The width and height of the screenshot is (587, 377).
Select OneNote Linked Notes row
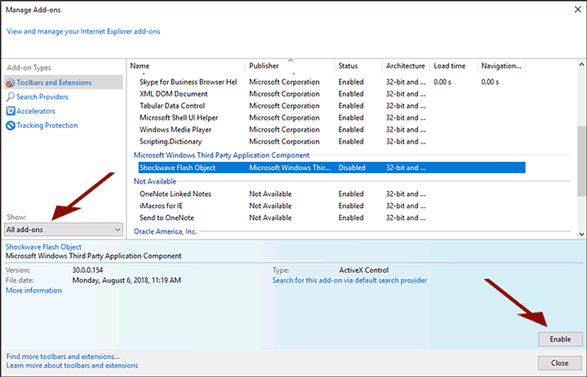[x=331, y=194]
